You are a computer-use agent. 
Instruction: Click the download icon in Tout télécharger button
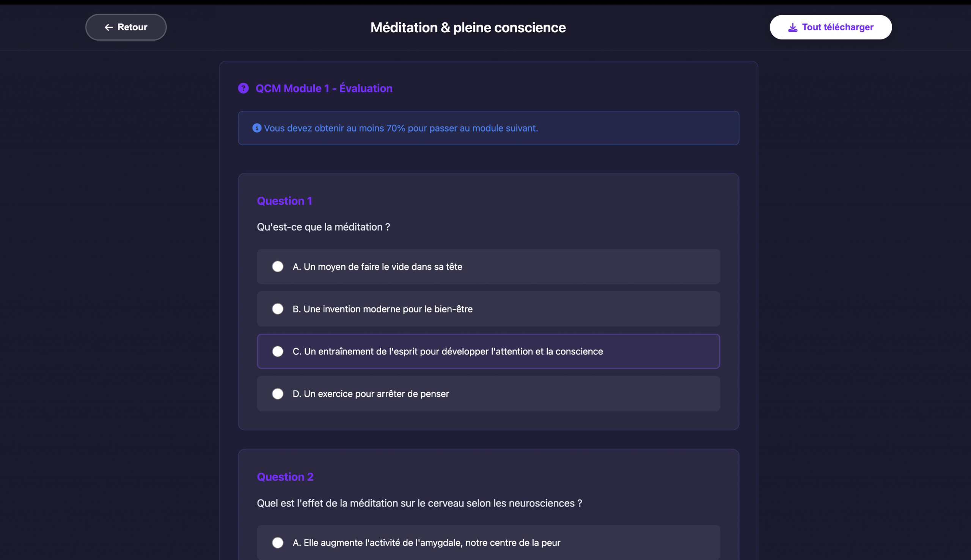tap(792, 27)
